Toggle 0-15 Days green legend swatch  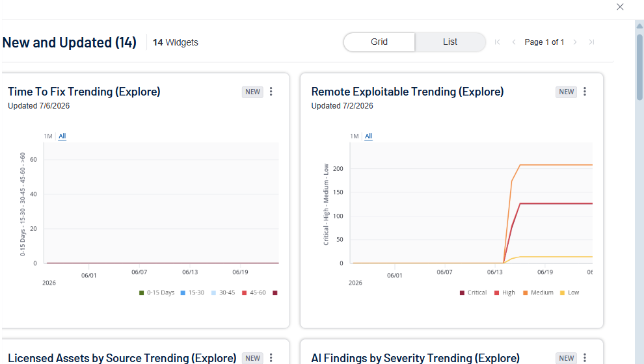click(141, 292)
